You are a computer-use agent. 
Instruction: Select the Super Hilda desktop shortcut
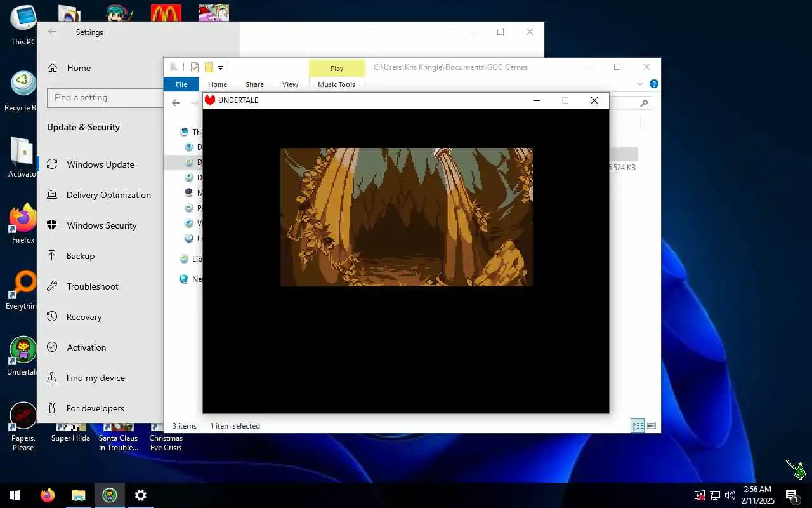pos(70,433)
